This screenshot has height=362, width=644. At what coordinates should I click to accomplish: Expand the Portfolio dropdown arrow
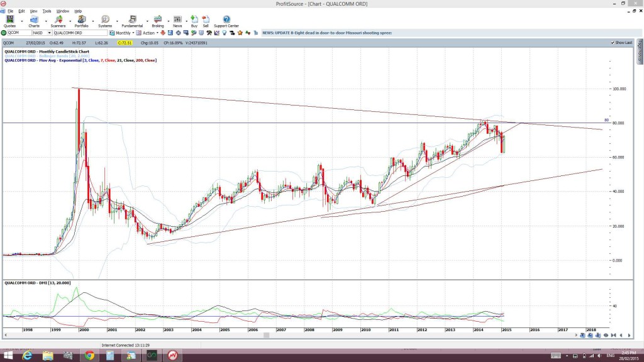[x=93, y=21]
